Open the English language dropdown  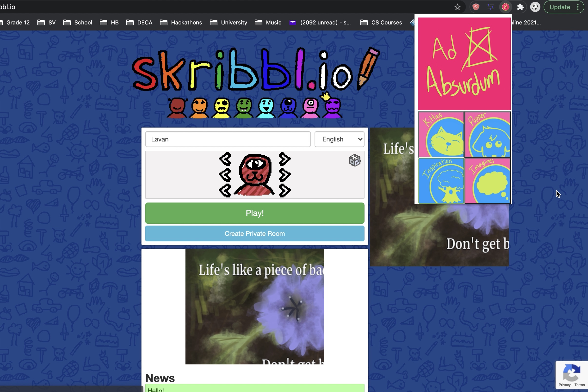pos(339,139)
